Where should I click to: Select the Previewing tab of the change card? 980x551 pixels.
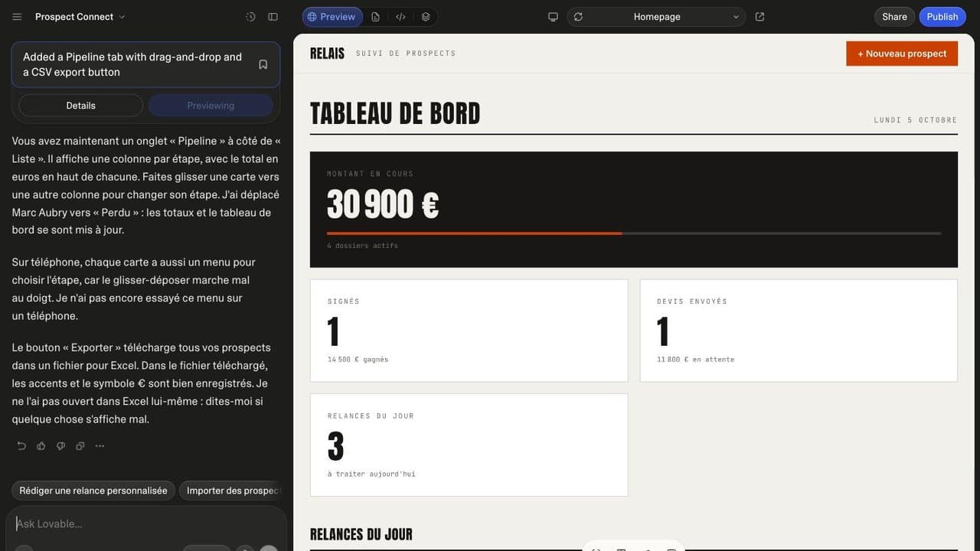tap(211, 106)
